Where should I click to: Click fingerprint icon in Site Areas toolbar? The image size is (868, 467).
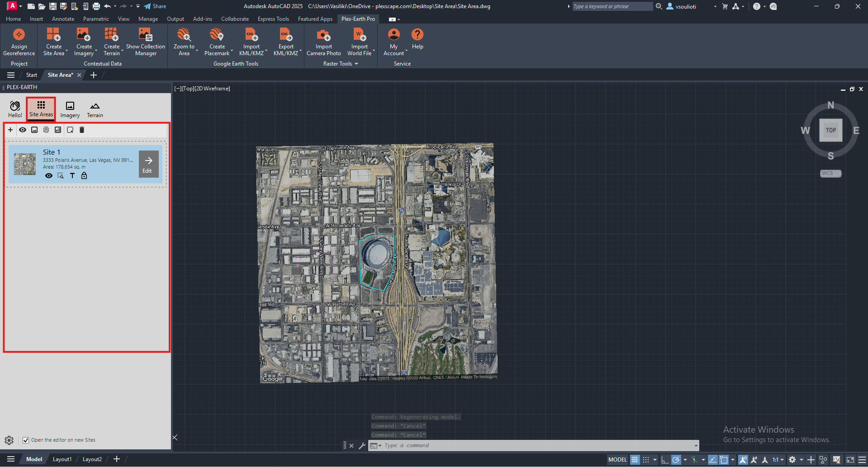coord(46,130)
